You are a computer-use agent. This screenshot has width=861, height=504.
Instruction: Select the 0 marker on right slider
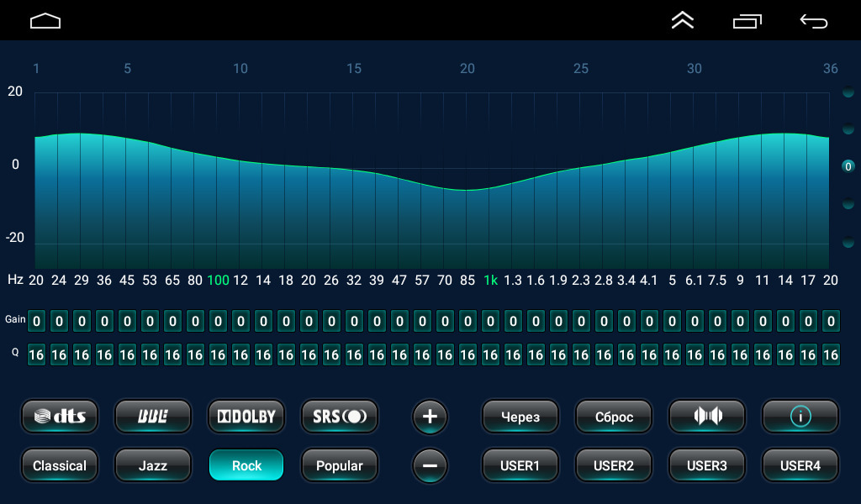point(848,166)
